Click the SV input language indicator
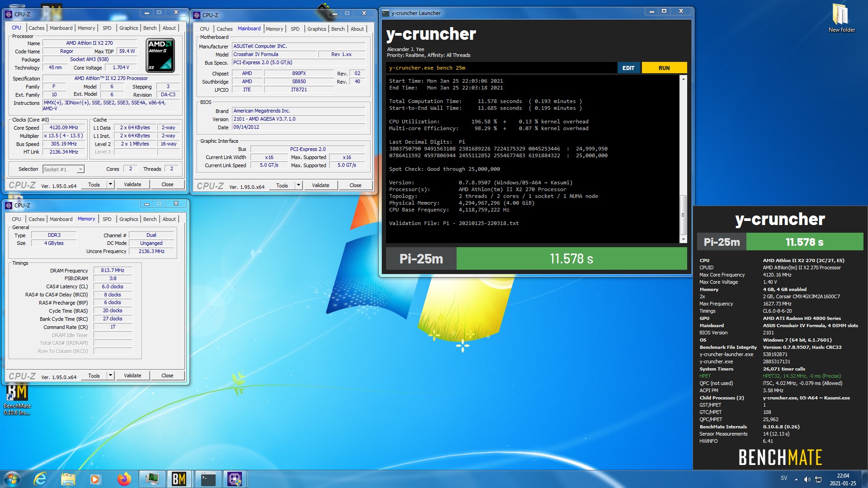The image size is (868, 488). click(784, 478)
